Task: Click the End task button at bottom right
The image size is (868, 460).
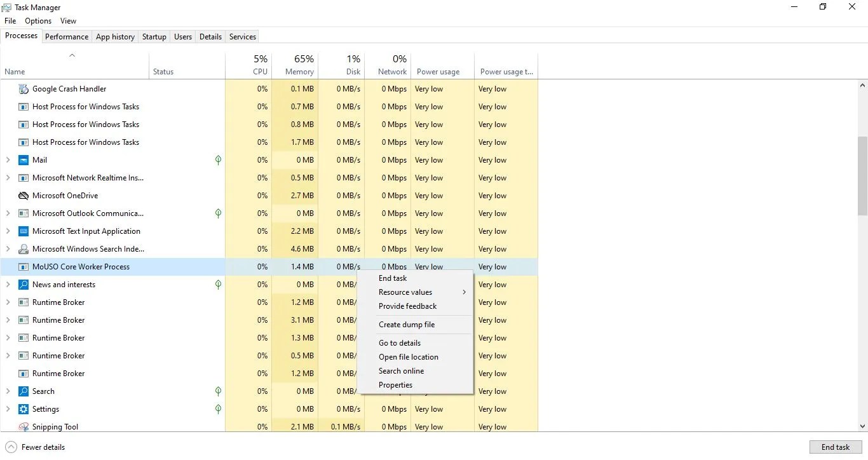Action: click(835, 447)
